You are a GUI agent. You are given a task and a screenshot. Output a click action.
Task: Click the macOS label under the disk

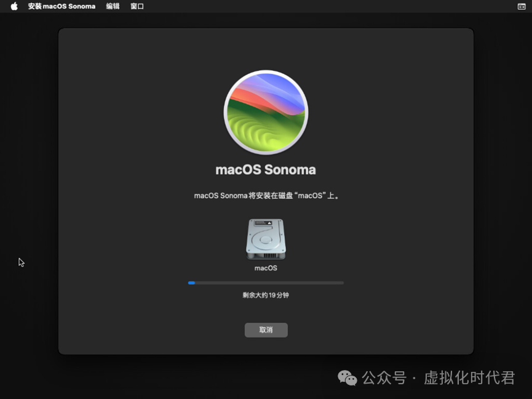tap(266, 268)
